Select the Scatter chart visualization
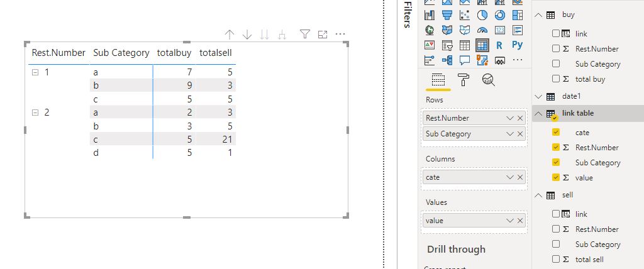Viewport: 644px width, 269px height. tap(465, 16)
